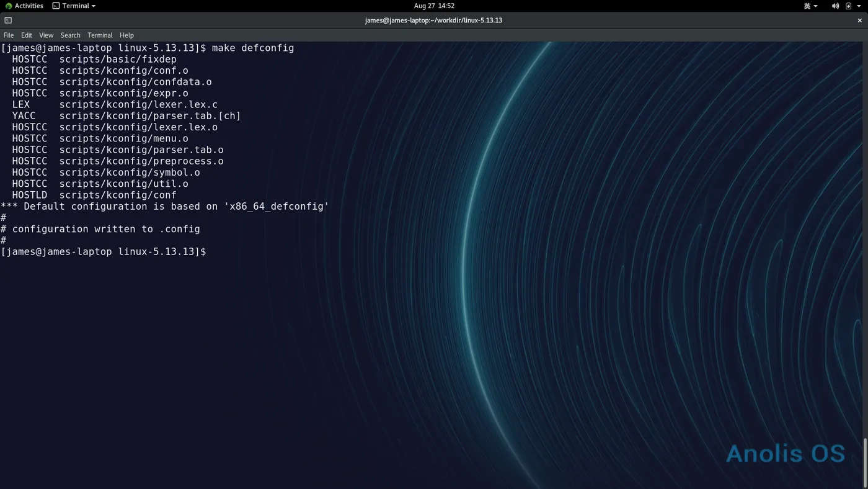Click the 'scripts/kconfig/confdata.o' line

(x=136, y=82)
